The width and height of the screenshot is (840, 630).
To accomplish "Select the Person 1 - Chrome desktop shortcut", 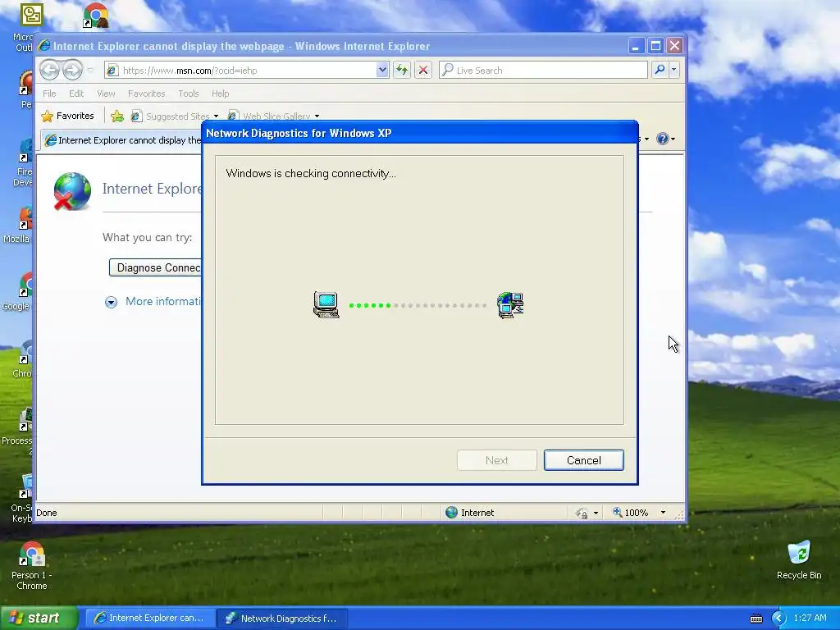I will click(32, 566).
